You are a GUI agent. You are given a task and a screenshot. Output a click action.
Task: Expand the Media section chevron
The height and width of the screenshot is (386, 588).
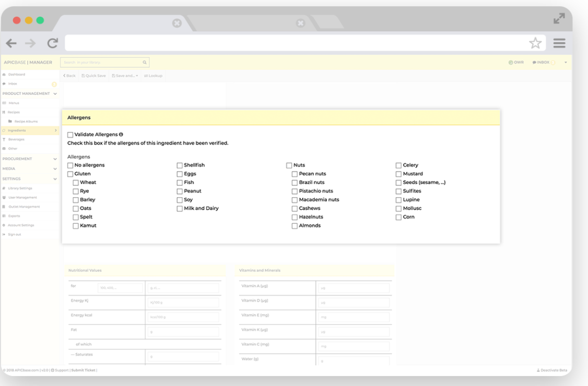click(x=55, y=169)
